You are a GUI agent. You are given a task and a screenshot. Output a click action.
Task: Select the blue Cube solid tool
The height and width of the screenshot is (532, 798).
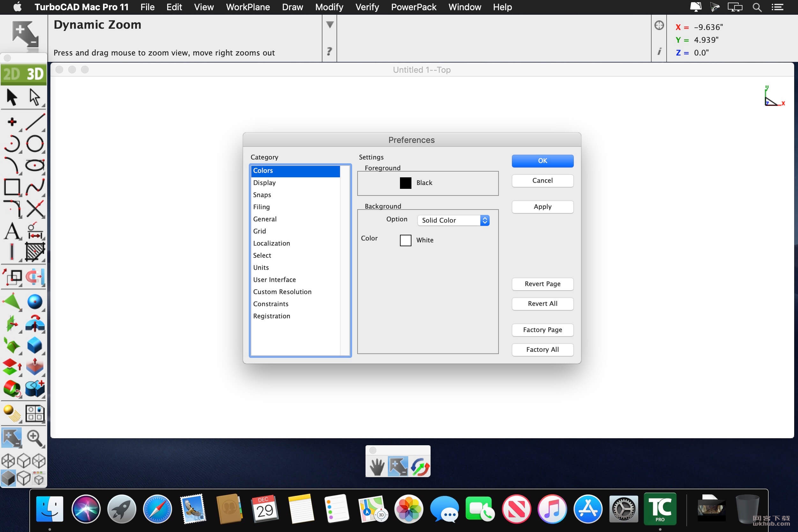(x=35, y=345)
